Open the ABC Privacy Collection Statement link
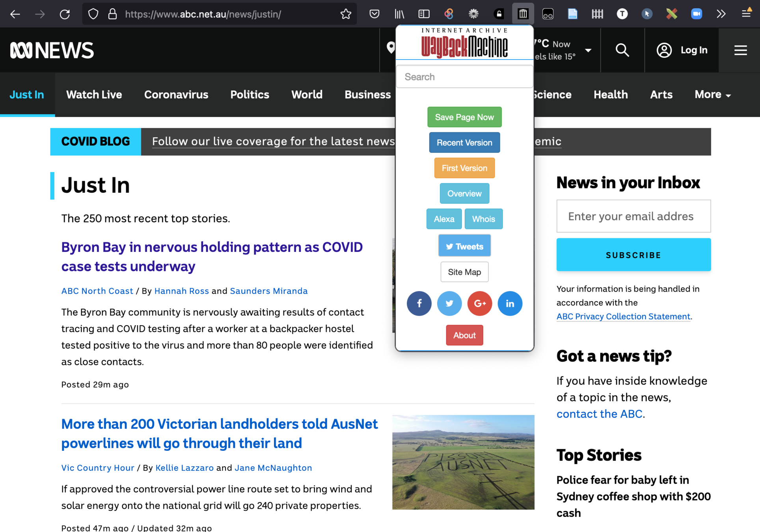Screen dimensions: 760x532 point(623,316)
